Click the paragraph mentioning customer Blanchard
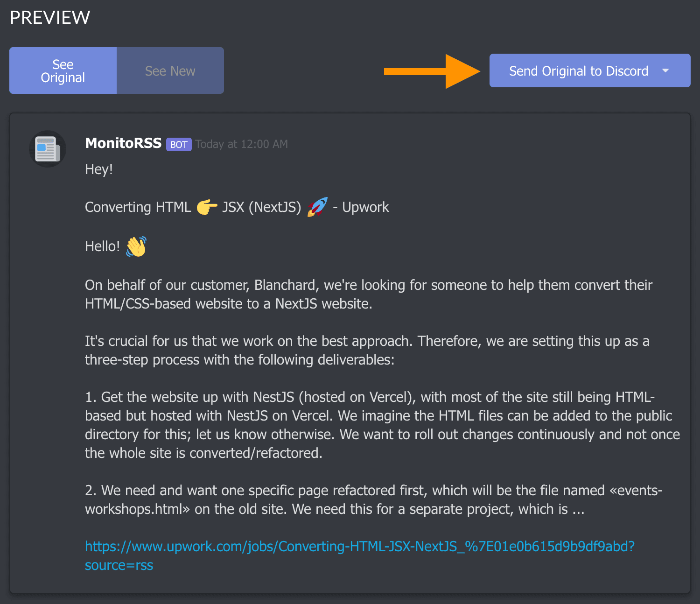Screen dimensions: 700x604 click(369, 295)
